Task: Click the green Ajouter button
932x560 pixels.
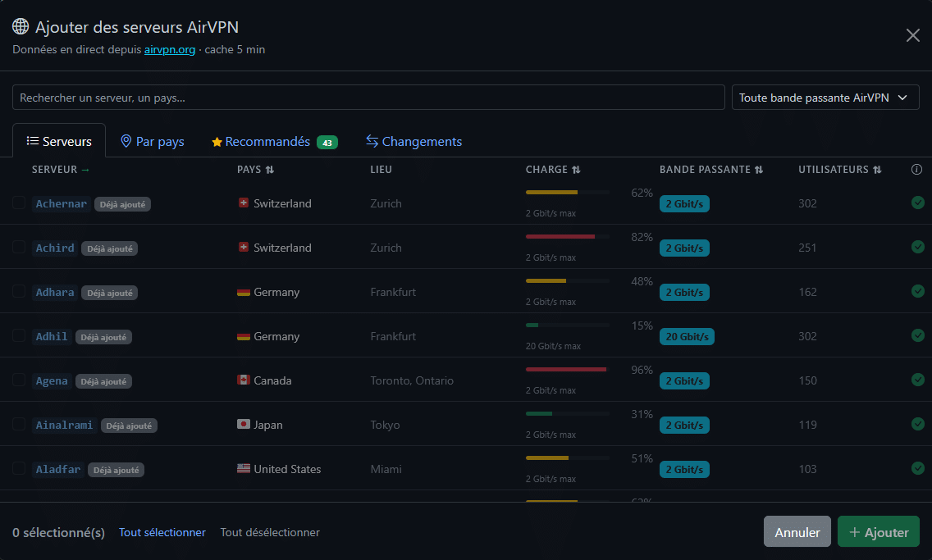Action: (x=879, y=531)
